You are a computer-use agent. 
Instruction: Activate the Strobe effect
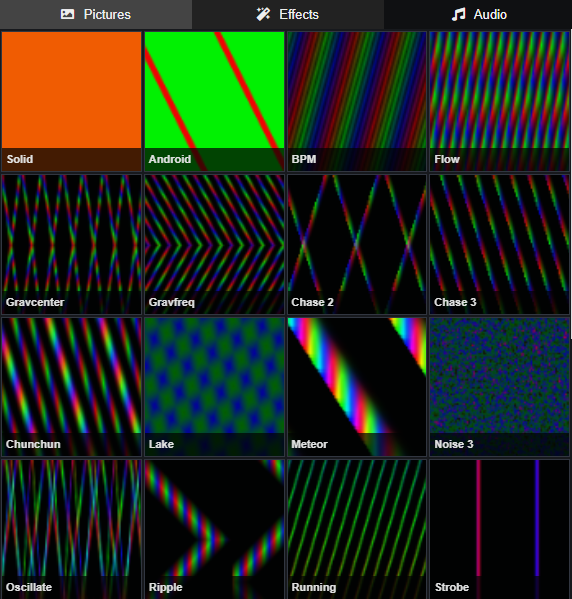coord(499,529)
